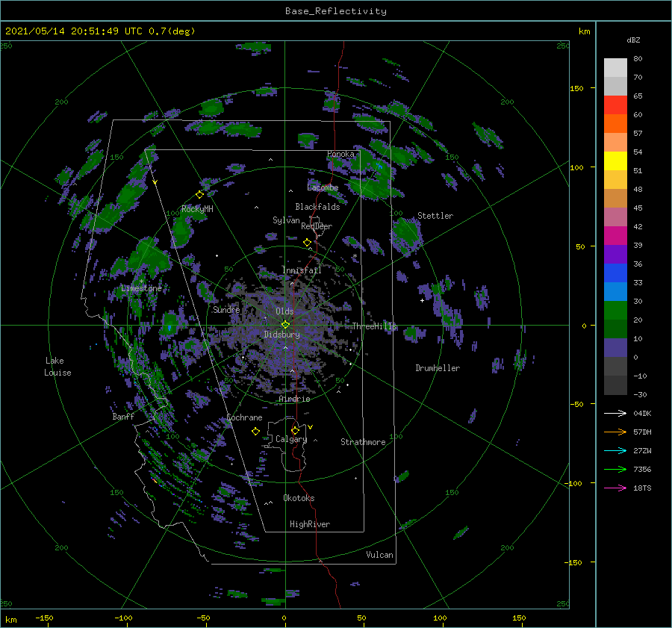
Task: Select the magenta 39-42 dBZ swatch
Action: coord(615,236)
